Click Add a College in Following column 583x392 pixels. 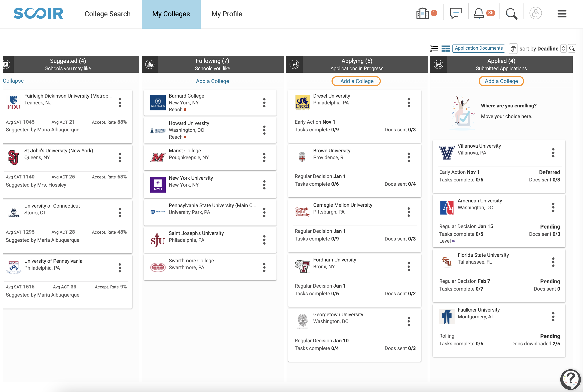212,81
